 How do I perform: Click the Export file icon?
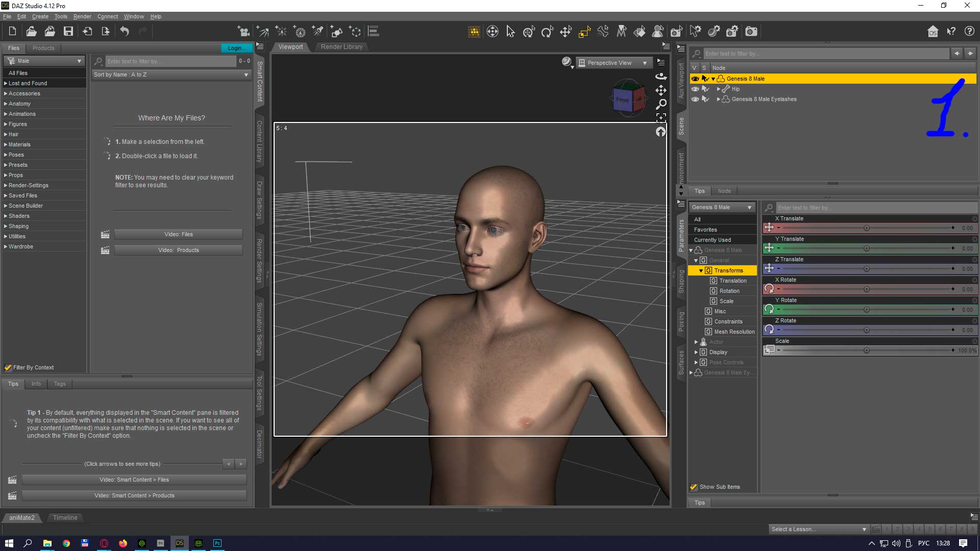(x=106, y=32)
